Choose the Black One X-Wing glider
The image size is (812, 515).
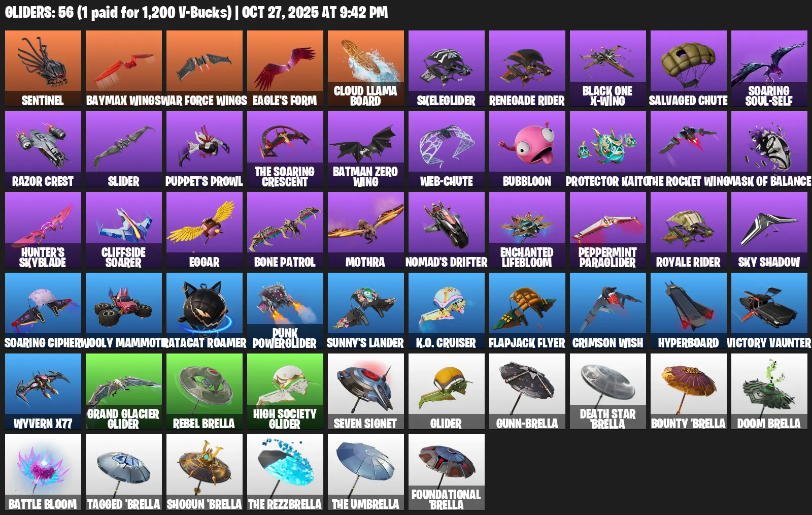[608, 69]
